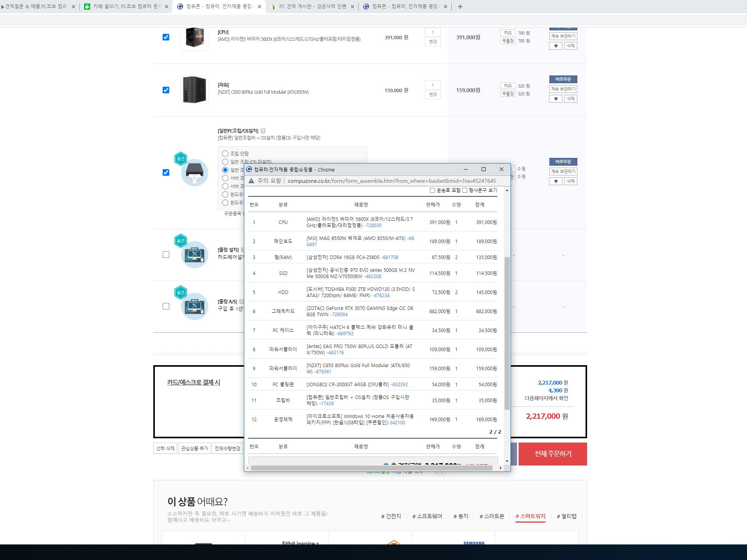The image size is (747, 560).
Task: Click the red 전체 주문하기 button
Action: [552, 454]
